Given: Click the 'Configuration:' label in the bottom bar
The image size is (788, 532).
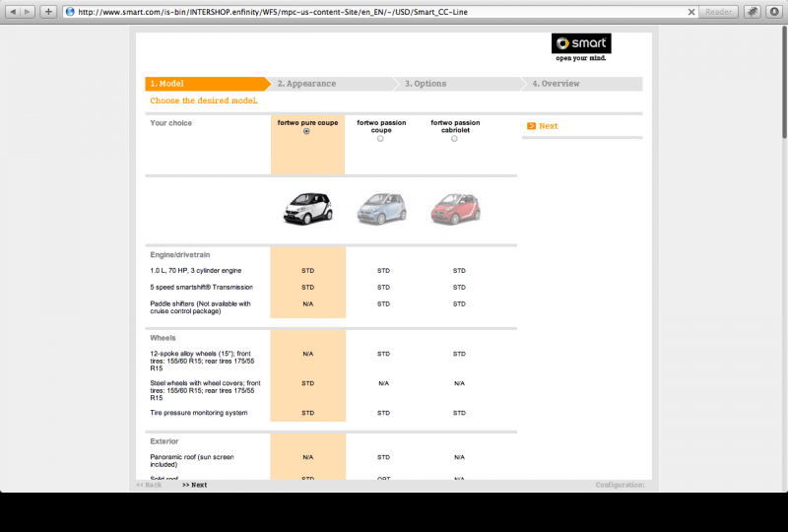Looking at the screenshot, I should pos(621,486).
